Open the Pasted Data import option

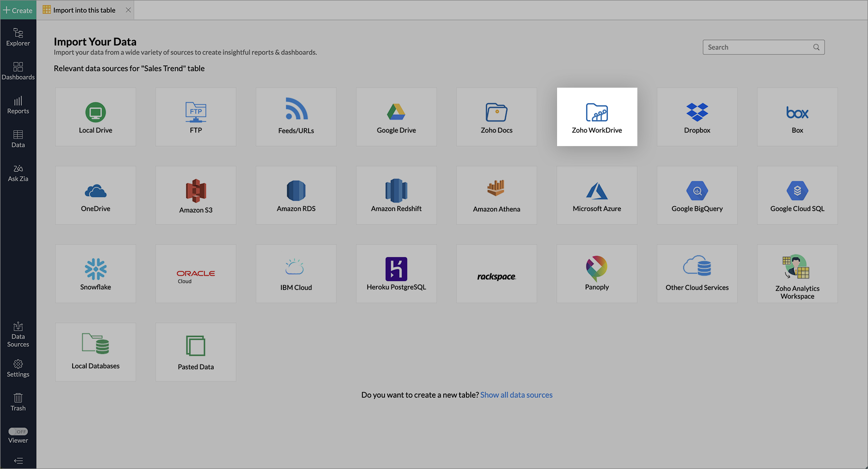[196, 352]
